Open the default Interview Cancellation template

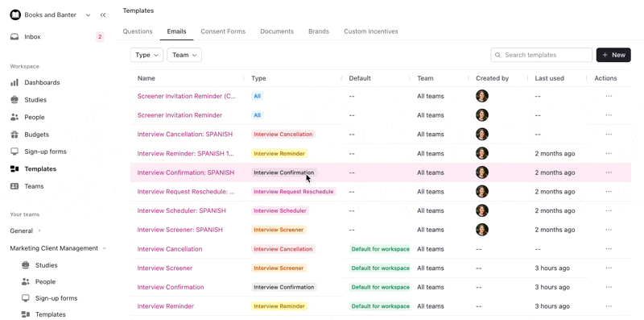point(170,249)
